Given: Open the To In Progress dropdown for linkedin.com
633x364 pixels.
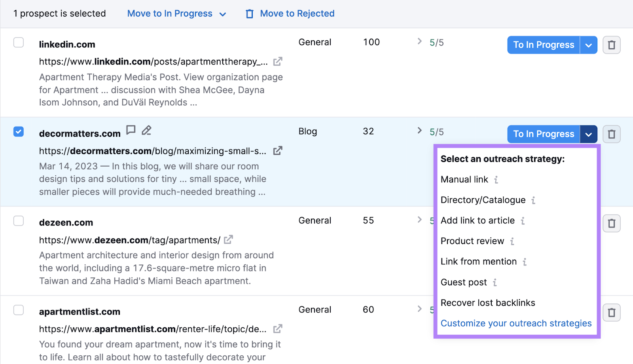Looking at the screenshot, I should [589, 45].
